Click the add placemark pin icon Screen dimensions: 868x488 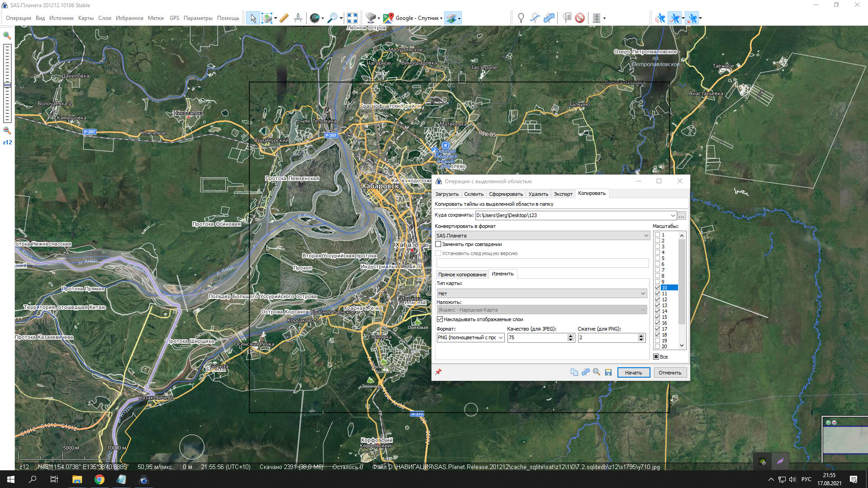(x=521, y=18)
